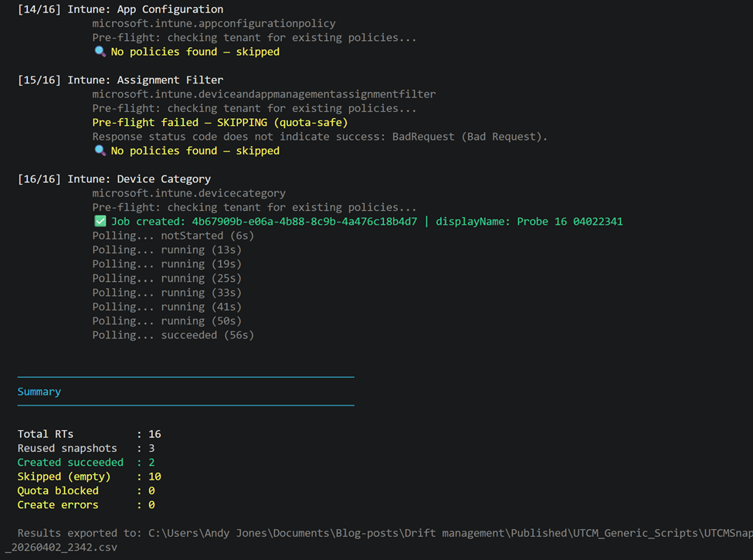The height and width of the screenshot is (560, 753).
Task: Click the 'Quota blocked' summary row
Action: point(85,490)
